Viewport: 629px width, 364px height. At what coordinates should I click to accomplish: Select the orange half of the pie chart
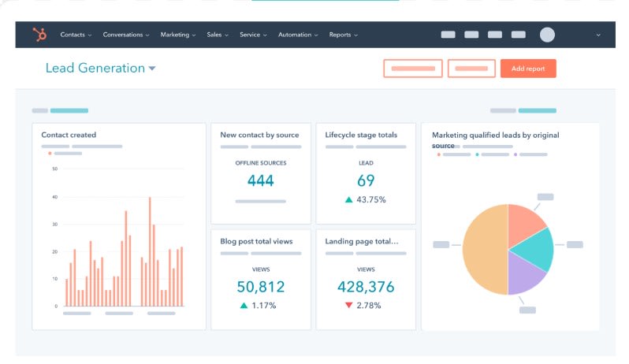pyautogui.click(x=486, y=249)
